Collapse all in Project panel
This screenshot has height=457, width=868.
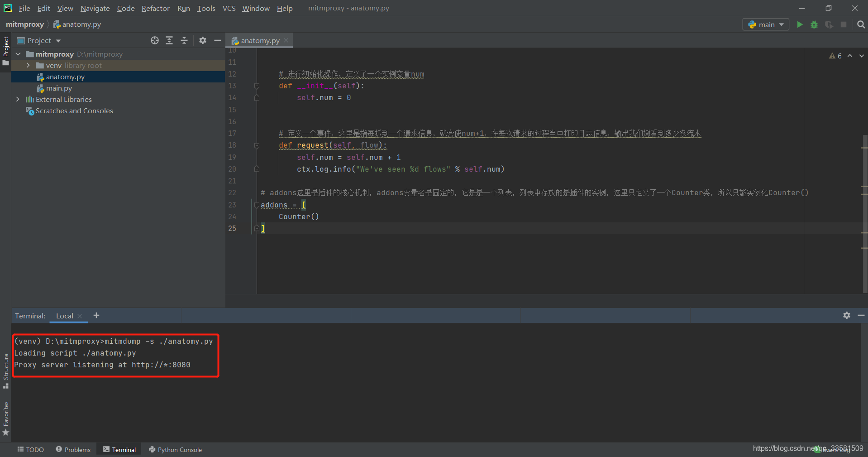(184, 40)
